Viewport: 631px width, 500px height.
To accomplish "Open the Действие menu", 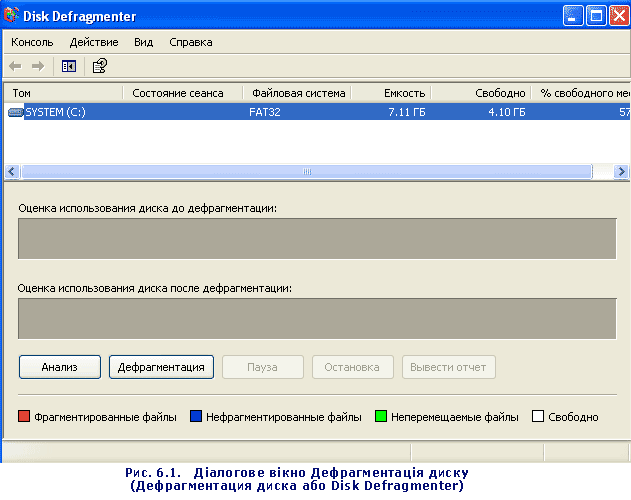I will [94, 42].
